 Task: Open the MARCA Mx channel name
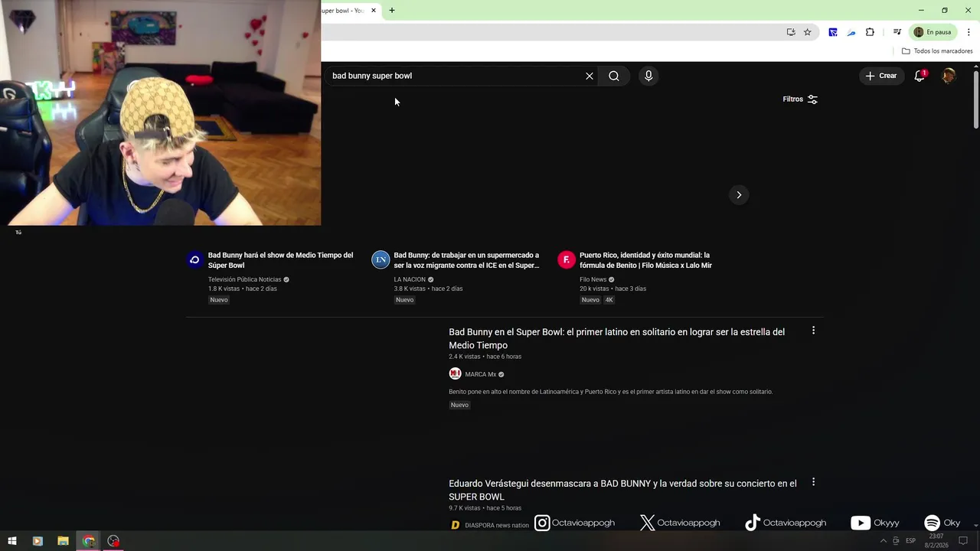481,374
